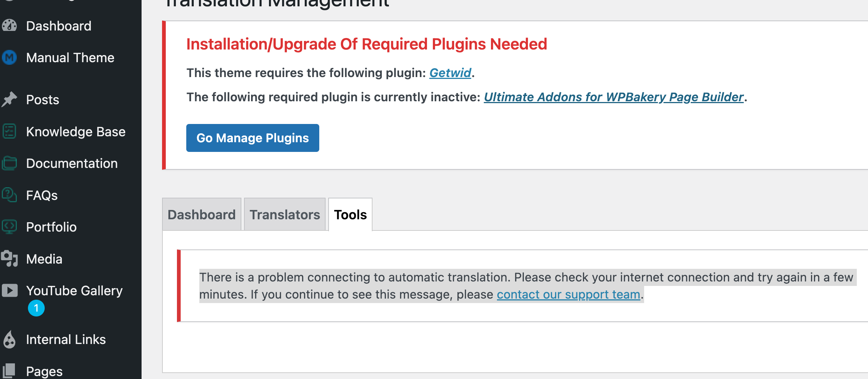Click the Go Manage Plugins button
Viewport: 868px width, 379px height.
pyautogui.click(x=252, y=138)
